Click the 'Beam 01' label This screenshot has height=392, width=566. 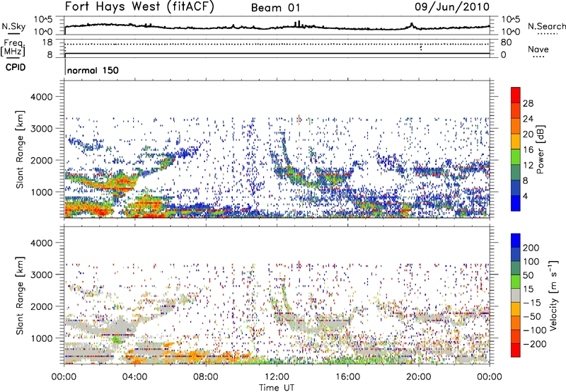click(x=276, y=8)
